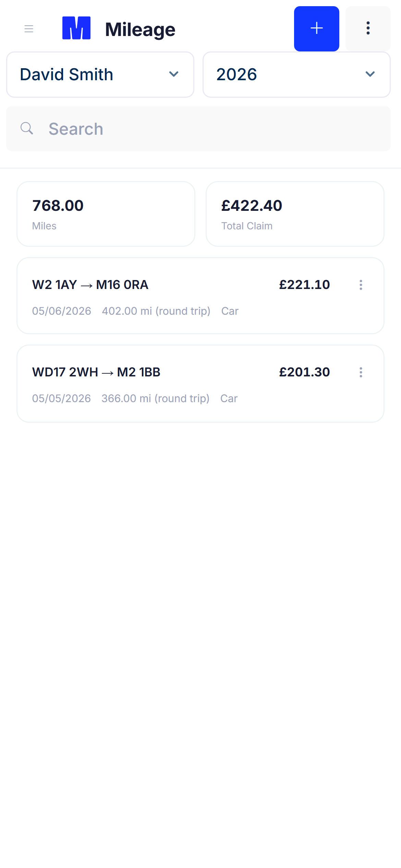
Task: Click the Mileage page title
Action: point(140,29)
